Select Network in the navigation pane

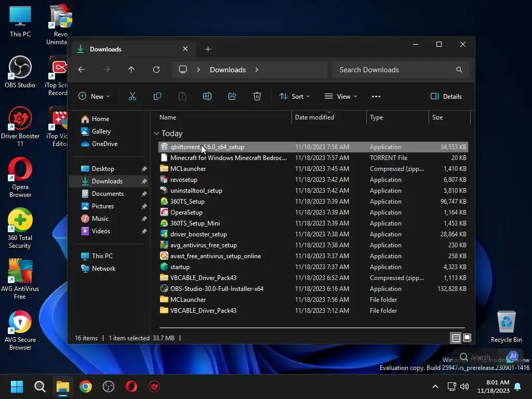click(98, 269)
